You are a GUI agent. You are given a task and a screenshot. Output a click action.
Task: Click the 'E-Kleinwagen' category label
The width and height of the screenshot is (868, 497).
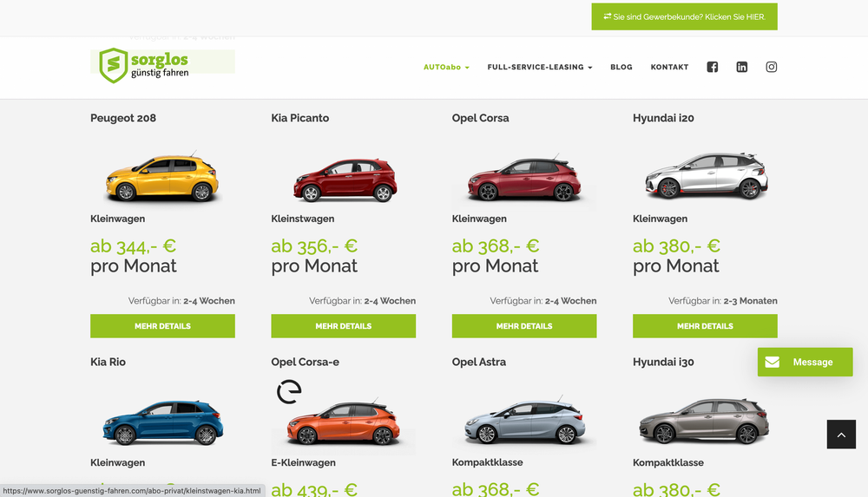tap(303, 462)
